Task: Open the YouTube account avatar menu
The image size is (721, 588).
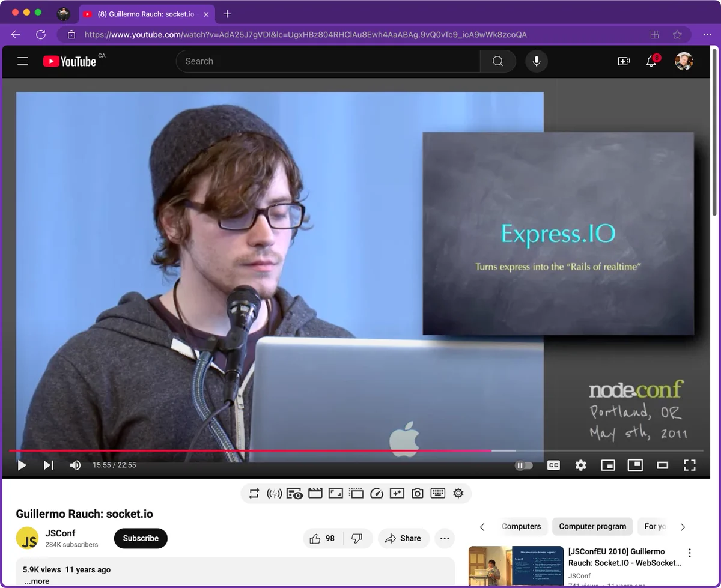Action: pyautogui.click(x=684, y=61)
